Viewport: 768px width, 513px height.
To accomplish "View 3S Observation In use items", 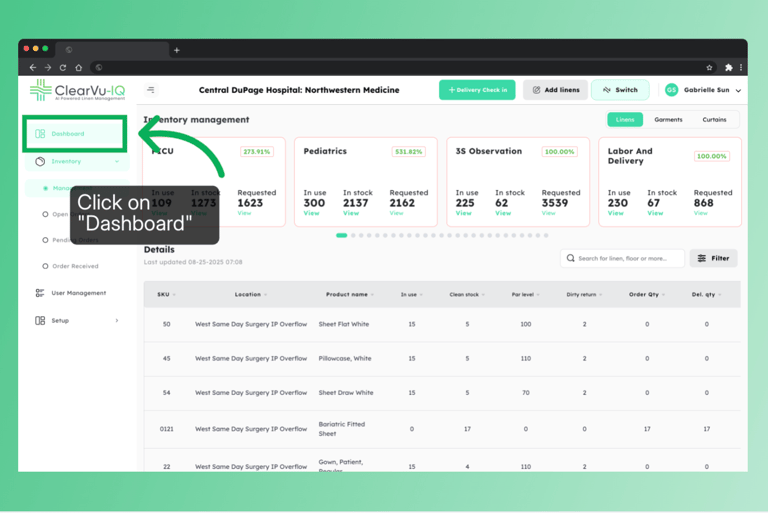I will pyautogui.click(x=463, y=213).
